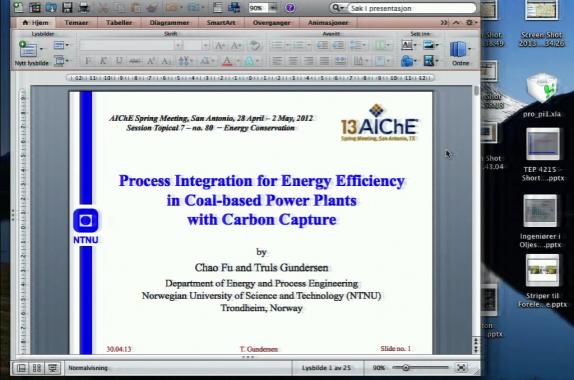
Task: Open the Animasjoner ribbon tab
Action: 328,23
